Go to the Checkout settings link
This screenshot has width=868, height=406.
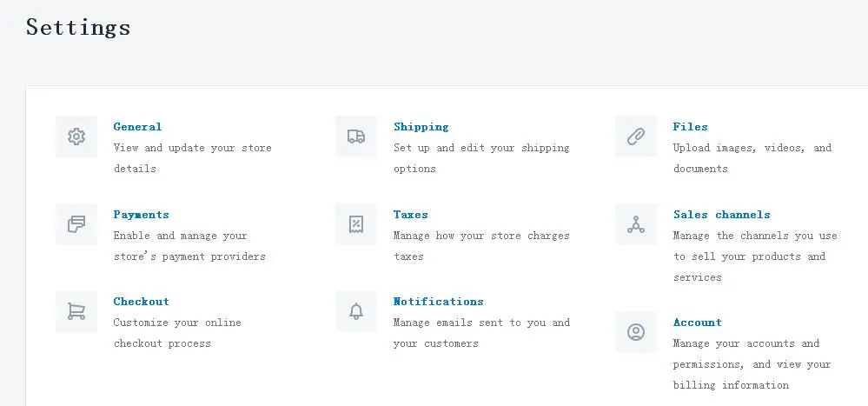pyautogui.click(x=141, y=302)
